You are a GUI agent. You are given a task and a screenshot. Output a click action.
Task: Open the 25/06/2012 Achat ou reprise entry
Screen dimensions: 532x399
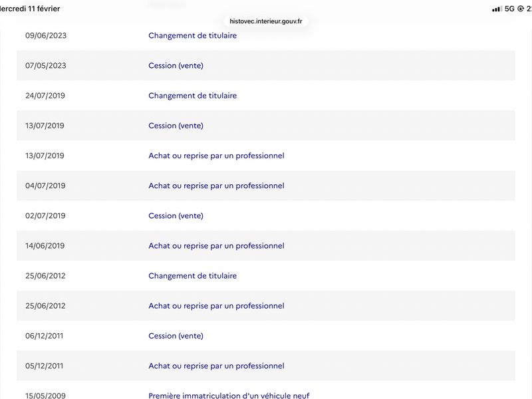(x=216, y=306)
